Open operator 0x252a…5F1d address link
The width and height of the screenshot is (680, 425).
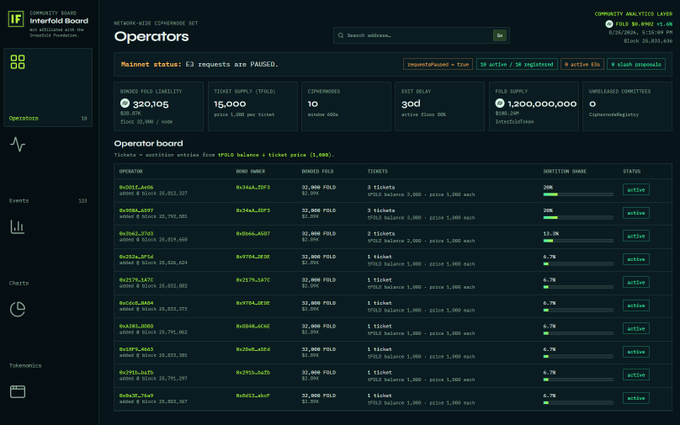tap(136, 257)
